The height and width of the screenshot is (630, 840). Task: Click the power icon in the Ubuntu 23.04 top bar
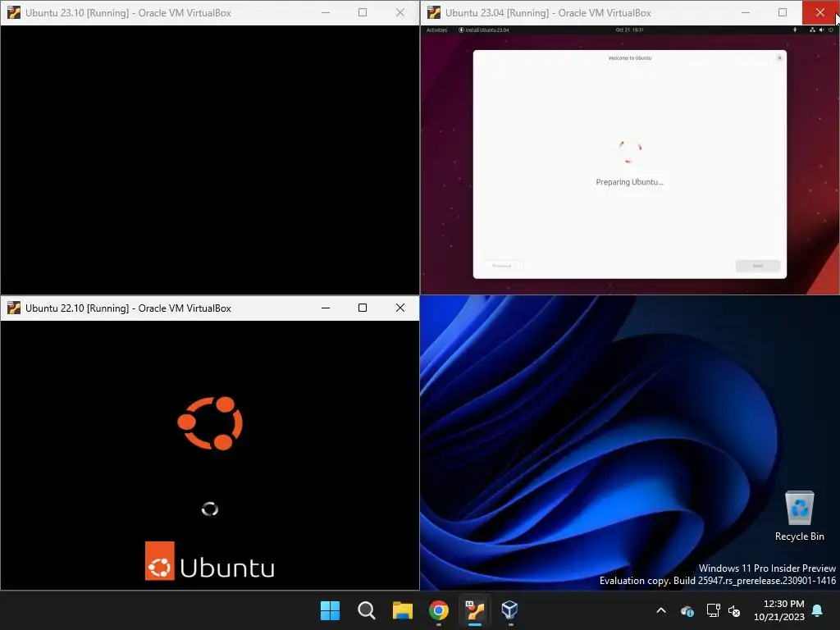(x=831, y=30)
